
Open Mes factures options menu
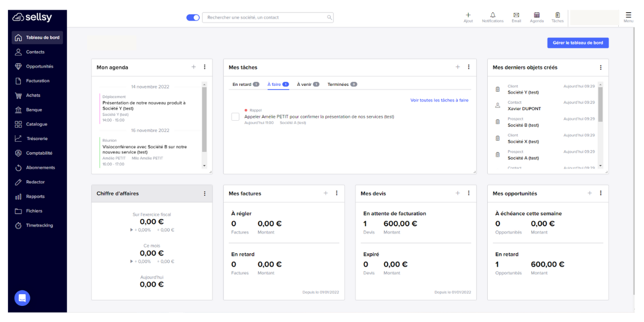[x=336, y=193]
